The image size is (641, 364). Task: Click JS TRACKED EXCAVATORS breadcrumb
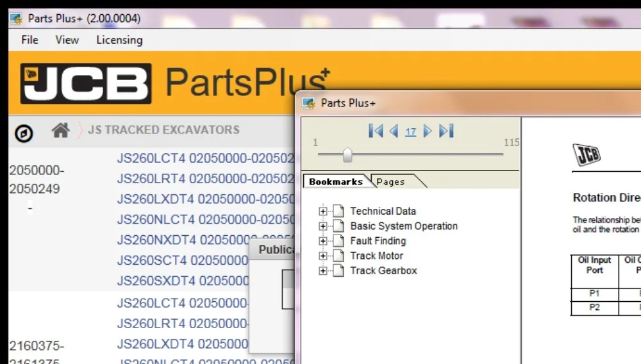(163, 130)
